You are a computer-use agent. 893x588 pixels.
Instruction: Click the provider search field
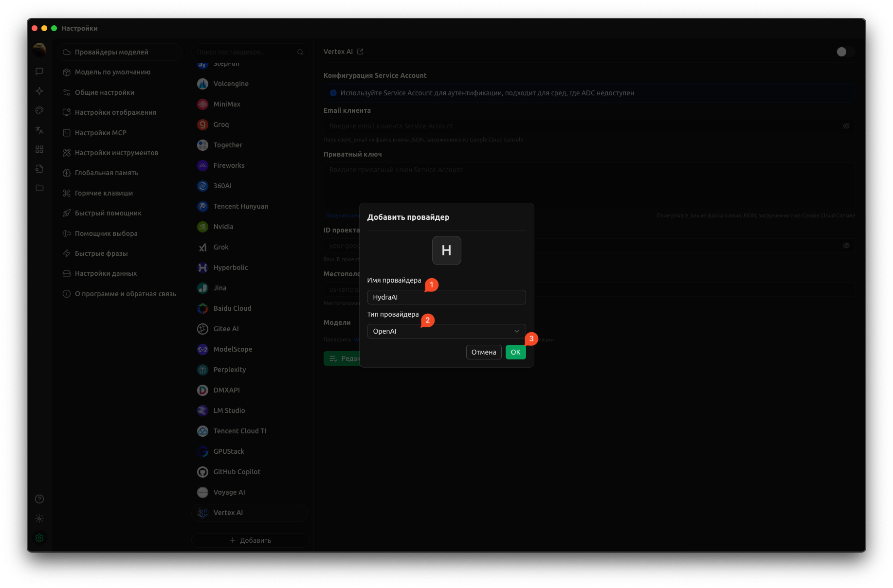click(250, 52)
